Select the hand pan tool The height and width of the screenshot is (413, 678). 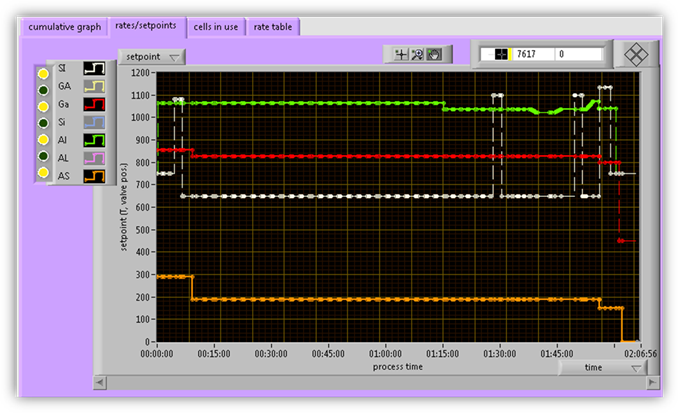[x=434, y=54]
